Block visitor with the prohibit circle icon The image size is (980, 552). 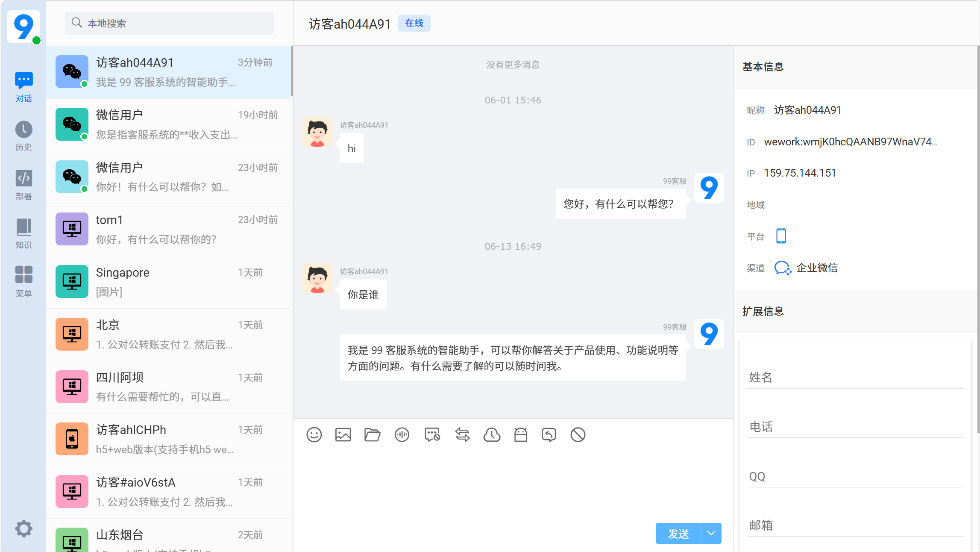pyautogui.click(x=578, y=435)
